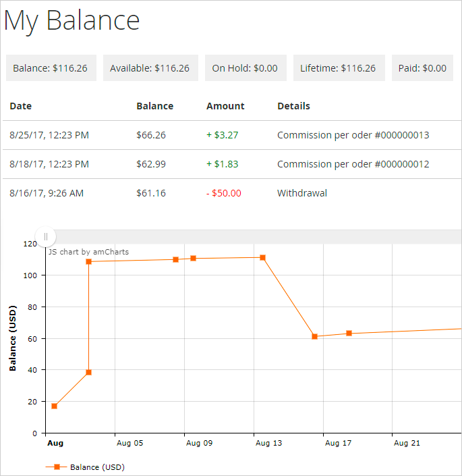Screen dimensions: 462x476
Task: Click the lowest data point after the withdrawal drop
Action: (314, 336)
